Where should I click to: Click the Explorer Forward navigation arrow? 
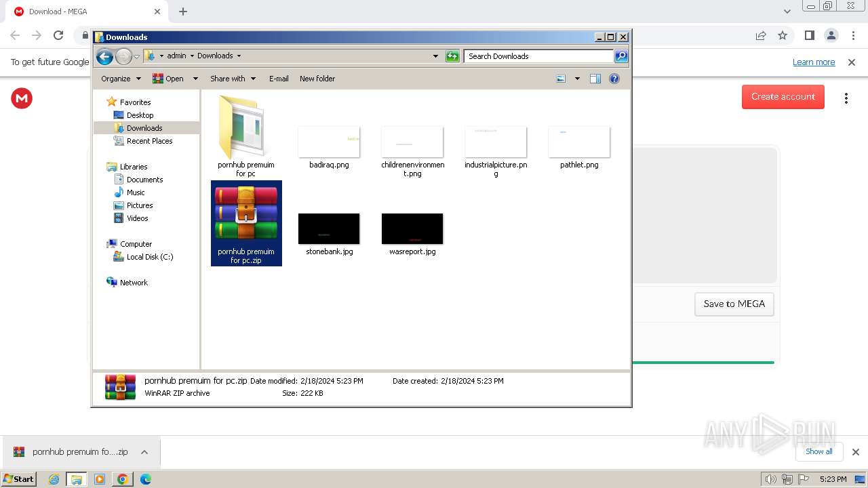(123, 56)
